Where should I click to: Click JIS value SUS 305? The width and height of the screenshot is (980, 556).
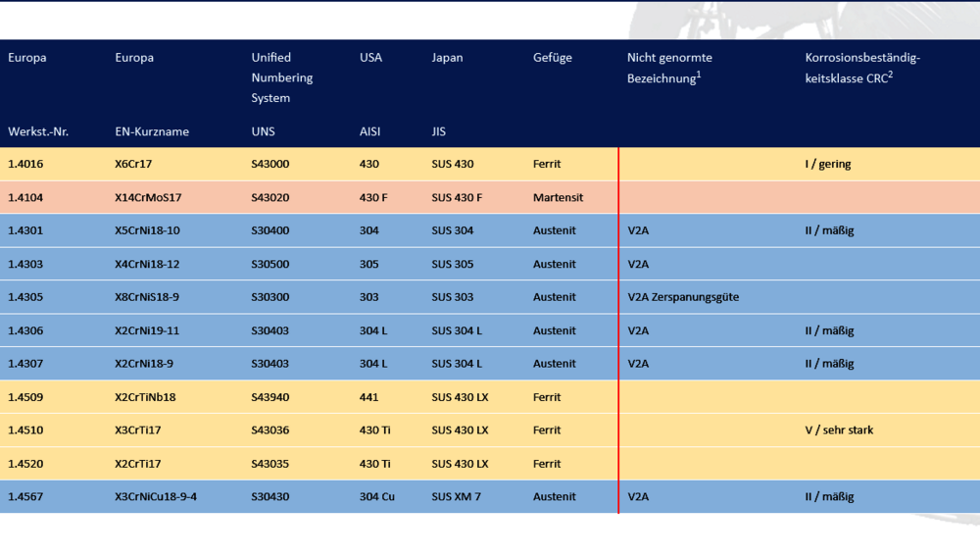(453, 264)
